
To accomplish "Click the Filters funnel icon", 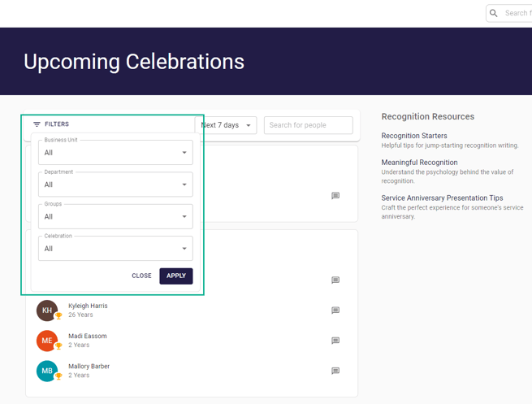I will [x=37, y=124].
